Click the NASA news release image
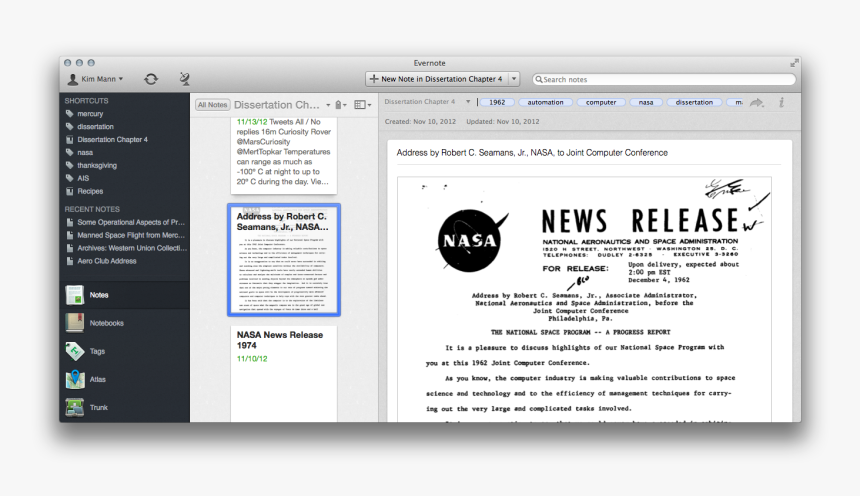The height and width of the screenshot is (496, 860). (x=584, y=299)
